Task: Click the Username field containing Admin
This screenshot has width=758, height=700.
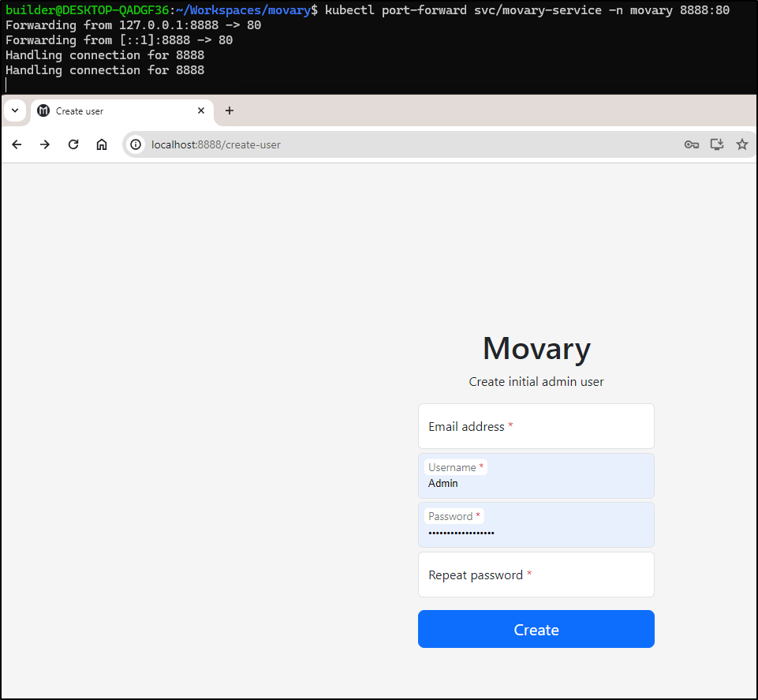Action: pos(536,476)
